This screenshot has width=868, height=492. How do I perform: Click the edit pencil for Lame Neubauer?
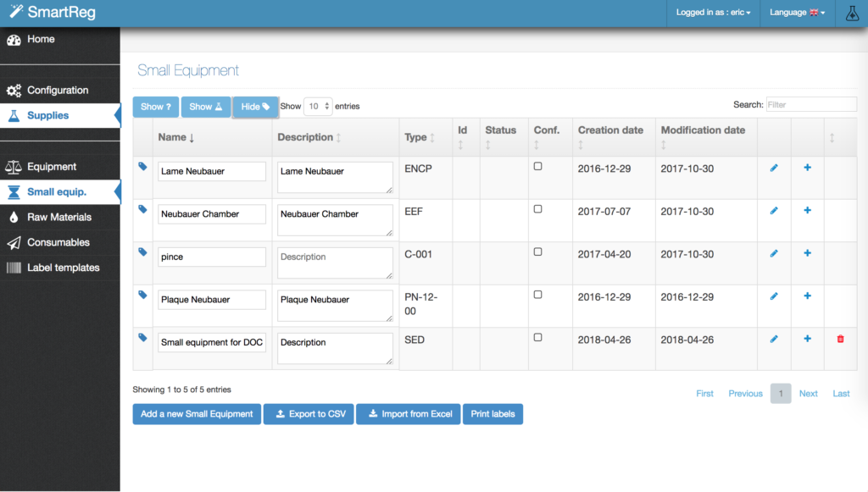[774, 169]
